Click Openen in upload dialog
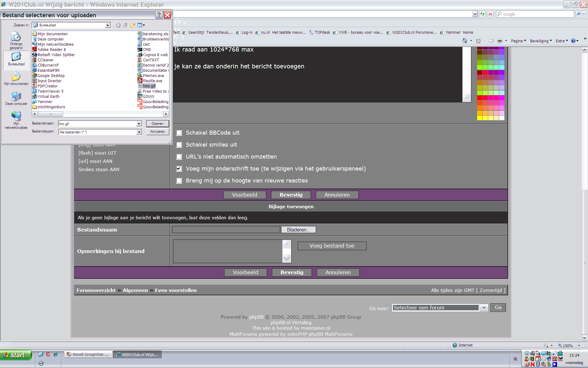 click(157, 124)
